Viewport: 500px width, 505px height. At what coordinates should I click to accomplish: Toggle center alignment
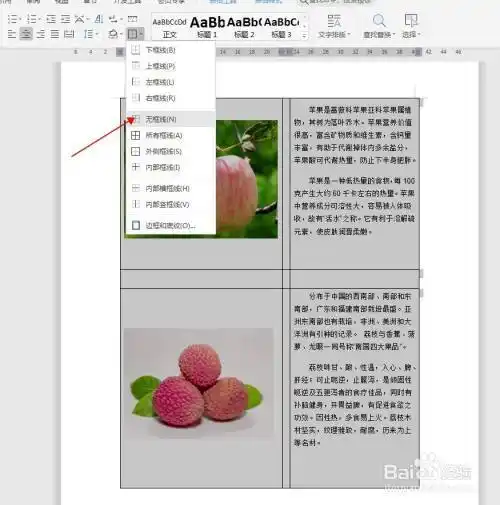[x=26, y=34]
